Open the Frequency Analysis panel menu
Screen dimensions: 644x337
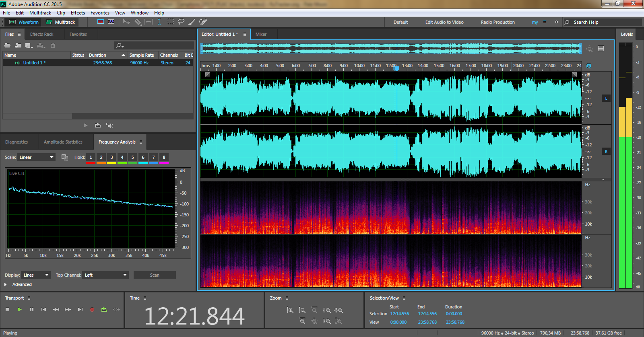coord(141,142)
